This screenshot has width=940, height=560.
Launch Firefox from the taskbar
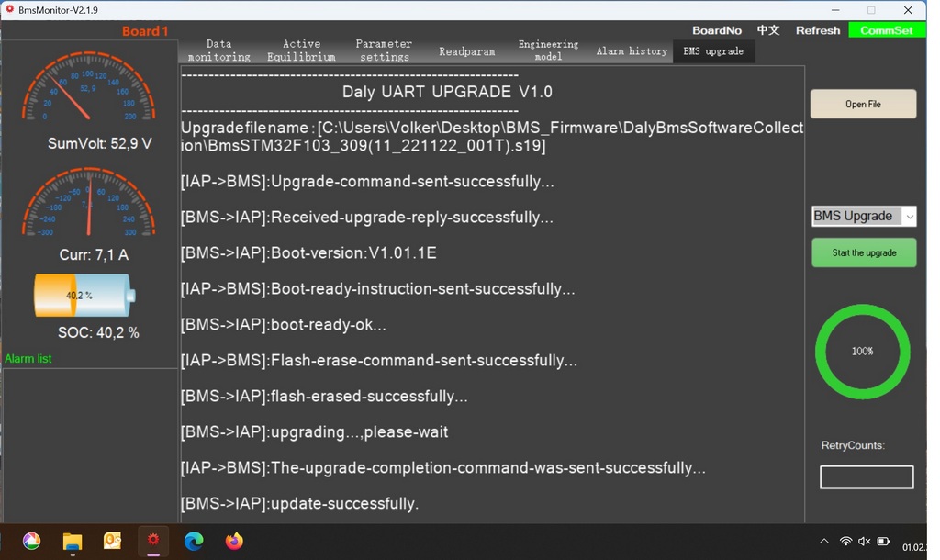[x=234, y=542]
